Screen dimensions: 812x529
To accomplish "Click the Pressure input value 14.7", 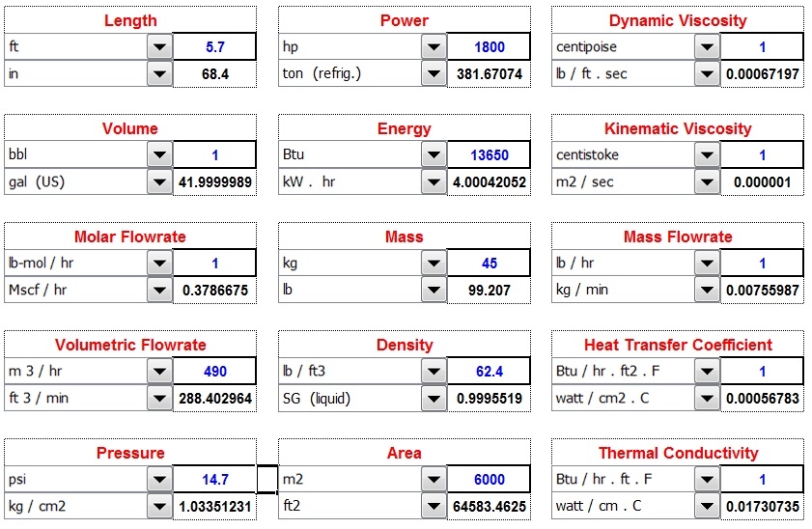I will [214, 480].
